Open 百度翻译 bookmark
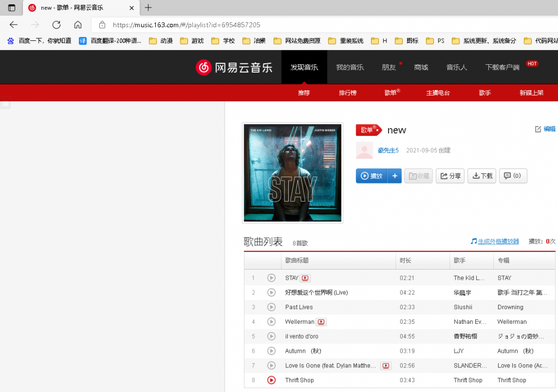The height and width of the screenshot is (392, 558). click(x=110, y=41)
